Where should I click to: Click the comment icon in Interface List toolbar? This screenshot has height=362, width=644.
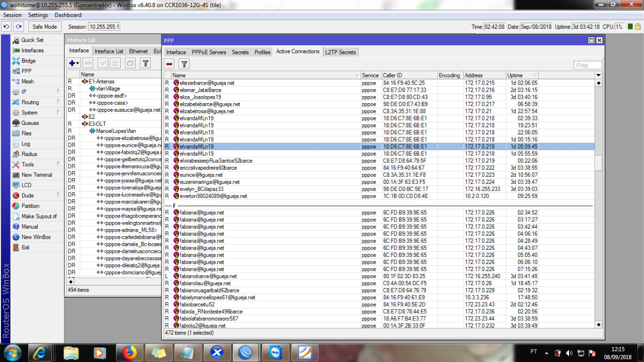(x=130, y=63)
